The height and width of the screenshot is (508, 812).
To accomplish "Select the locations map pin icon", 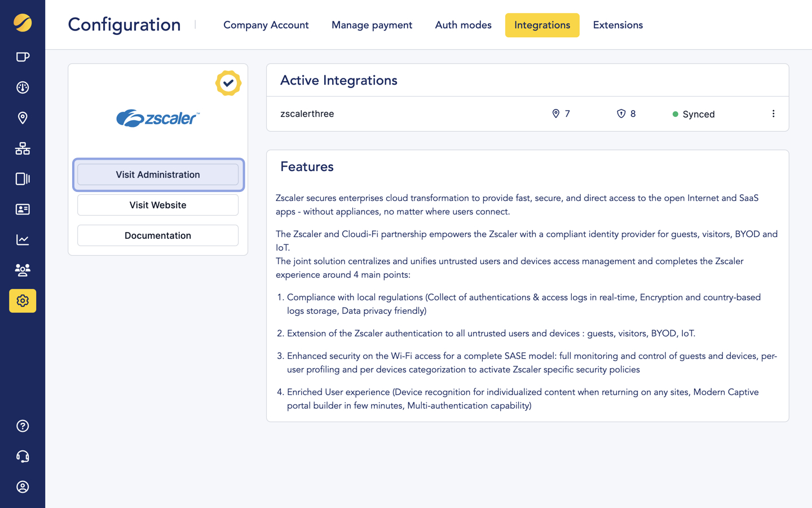I will 23,118.
